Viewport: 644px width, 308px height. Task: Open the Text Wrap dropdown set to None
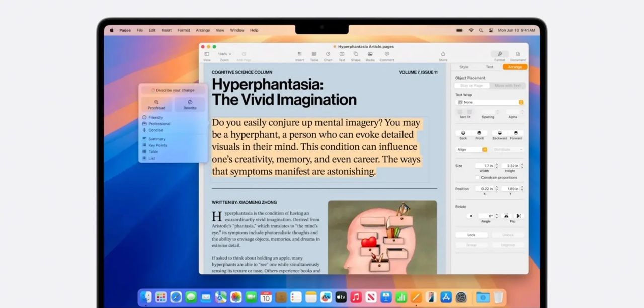(x=488, y=102)
